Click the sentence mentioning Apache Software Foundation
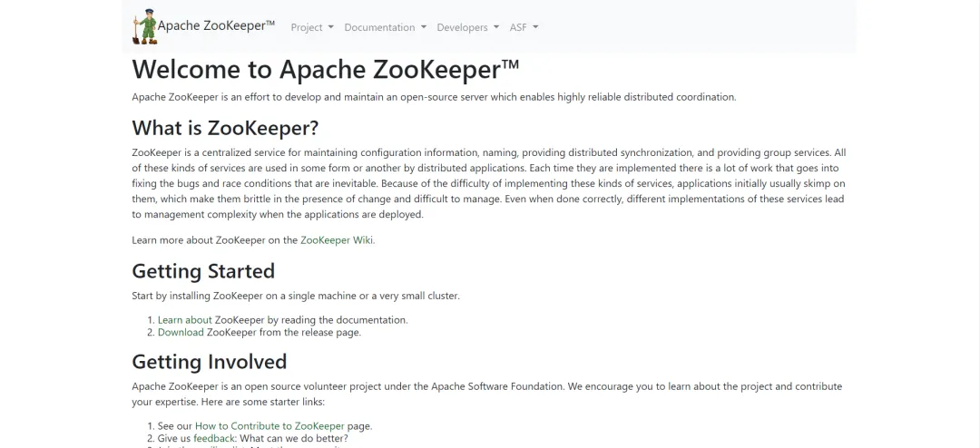The image size is (980, 448). (487, 394)
